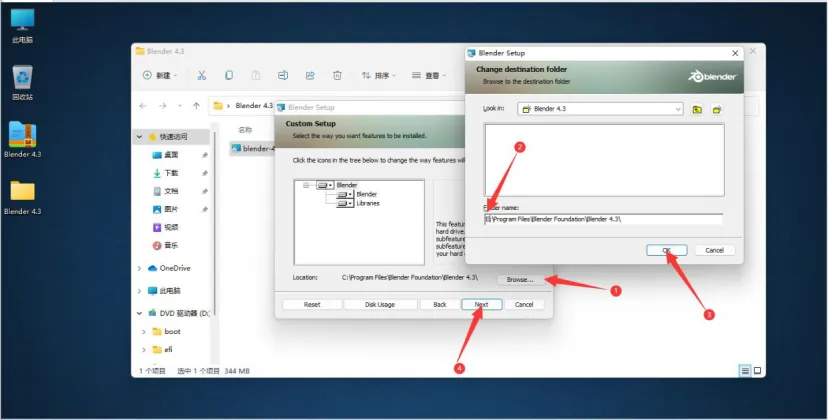Expand the efi folder
The width and height of the screenshot is (828, 420).
tap(144, 350)
